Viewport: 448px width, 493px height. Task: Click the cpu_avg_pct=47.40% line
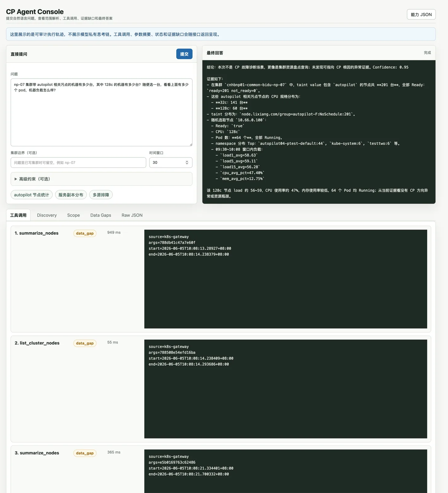(240, 173)
